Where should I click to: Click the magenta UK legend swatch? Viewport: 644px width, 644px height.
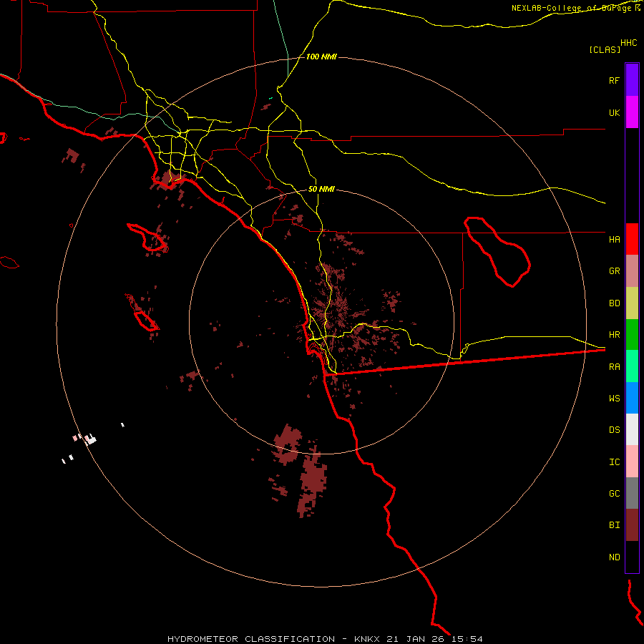[x=632, y=112]
